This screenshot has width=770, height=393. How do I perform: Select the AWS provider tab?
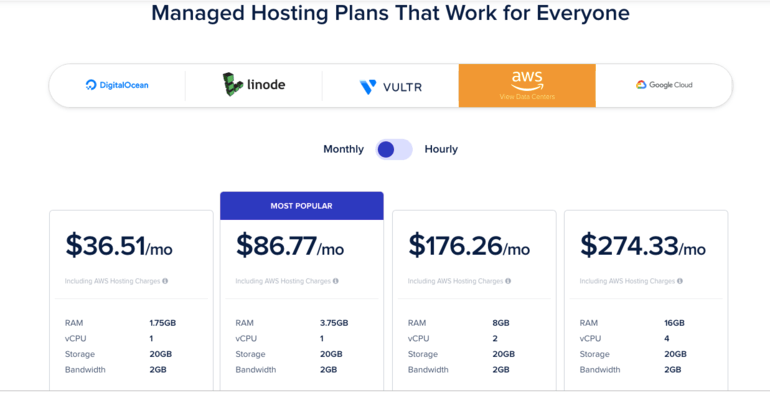527,85
